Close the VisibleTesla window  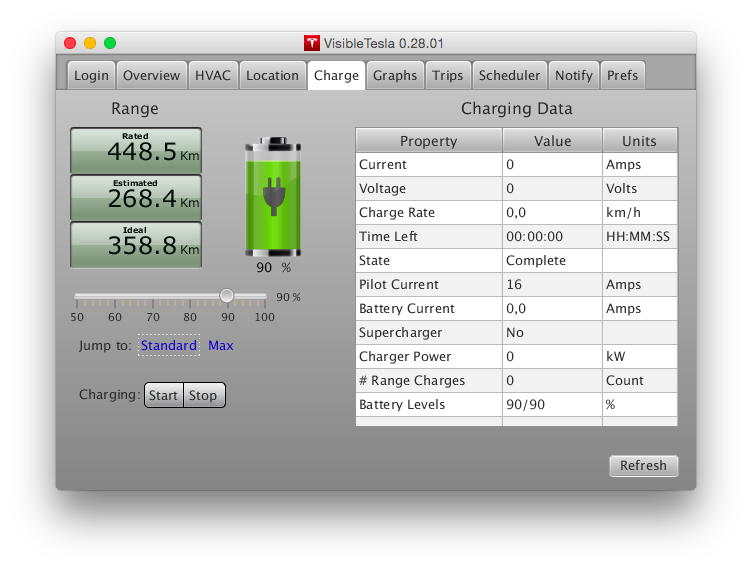(70, 43)
